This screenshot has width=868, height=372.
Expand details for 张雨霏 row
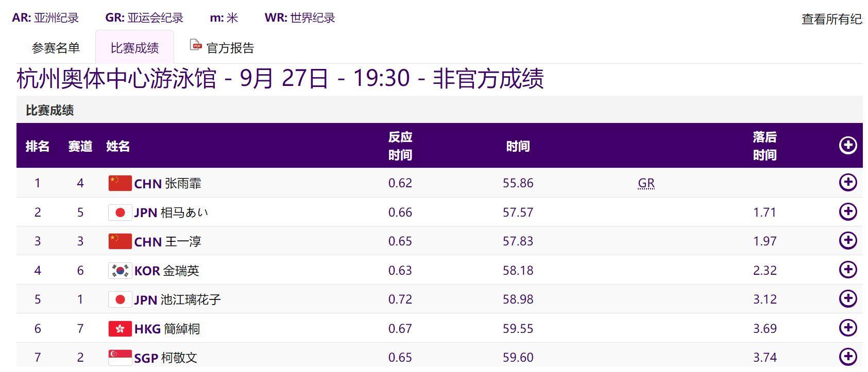click(848, 182)
